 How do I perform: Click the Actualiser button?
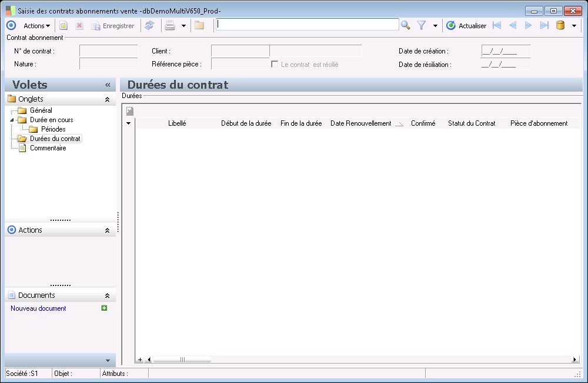coord(466,25)
